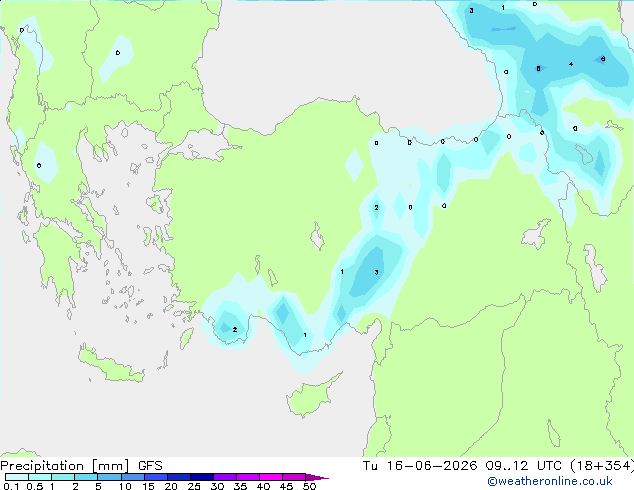Click the 'Precipitation' title word
Image resolution: width=634 pixels, height=490 pixels.
click(x=42, y=466)
